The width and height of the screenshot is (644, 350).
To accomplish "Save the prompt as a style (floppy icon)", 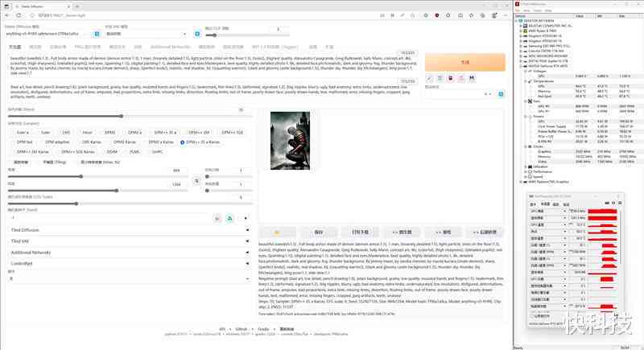I will pyautogui.click(x=472, y=78).
